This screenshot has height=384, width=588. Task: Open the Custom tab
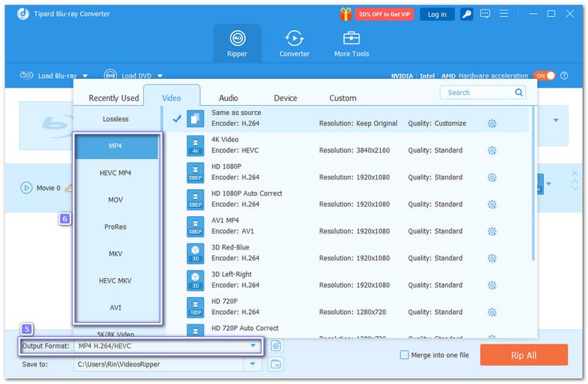point(343,98)
